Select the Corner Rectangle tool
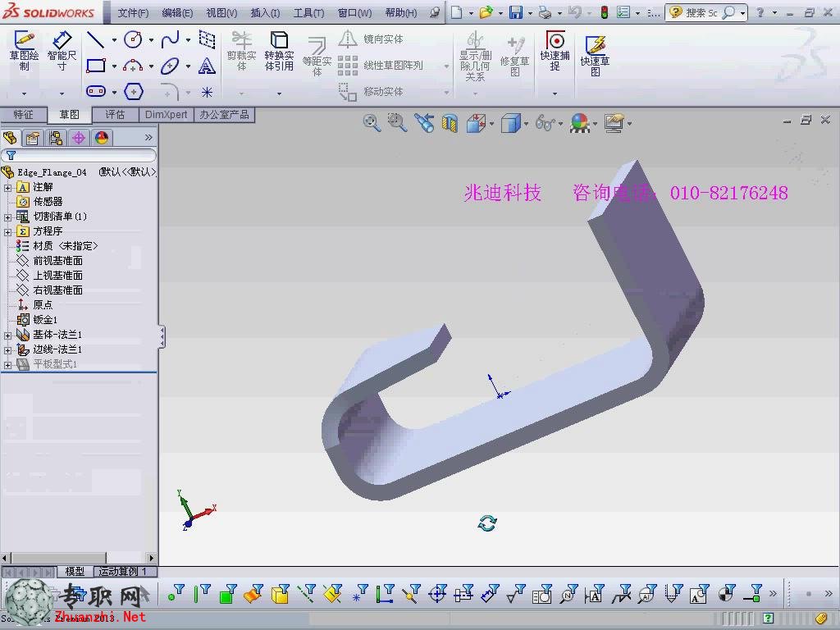This screenshot has width=840, height=630. pos(96,66)
